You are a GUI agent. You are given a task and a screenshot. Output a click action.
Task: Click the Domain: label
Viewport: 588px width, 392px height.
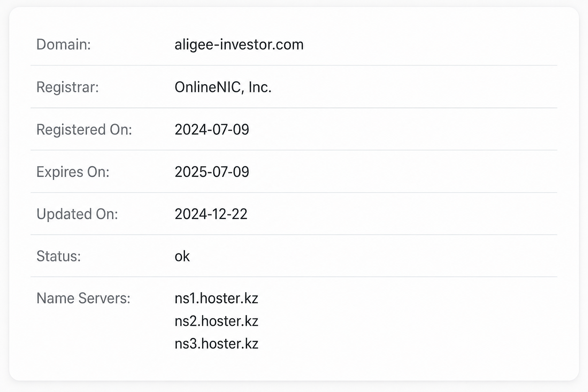point(64,45)
